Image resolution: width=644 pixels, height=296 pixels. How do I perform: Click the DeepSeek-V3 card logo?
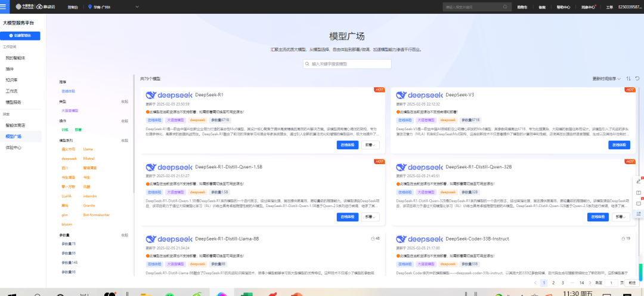pos(419,95)
